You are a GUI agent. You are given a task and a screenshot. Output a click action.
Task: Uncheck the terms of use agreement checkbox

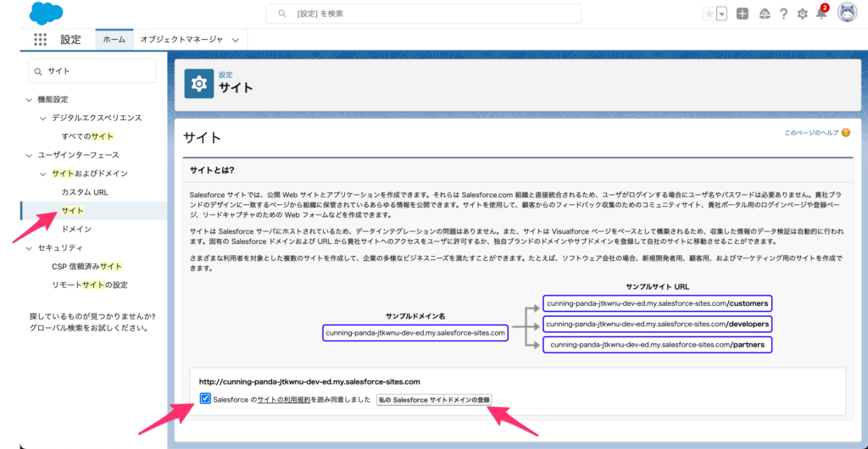[205, 398]
